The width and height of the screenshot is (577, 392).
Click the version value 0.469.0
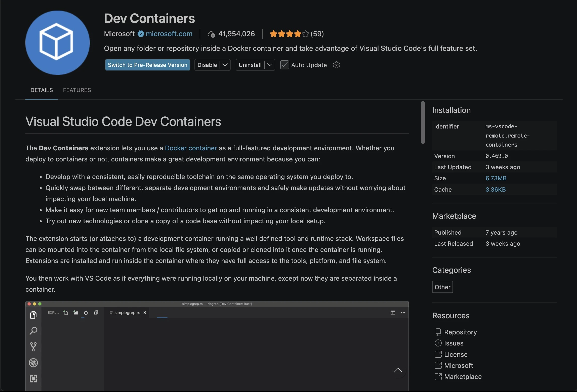tap(497, 156)
